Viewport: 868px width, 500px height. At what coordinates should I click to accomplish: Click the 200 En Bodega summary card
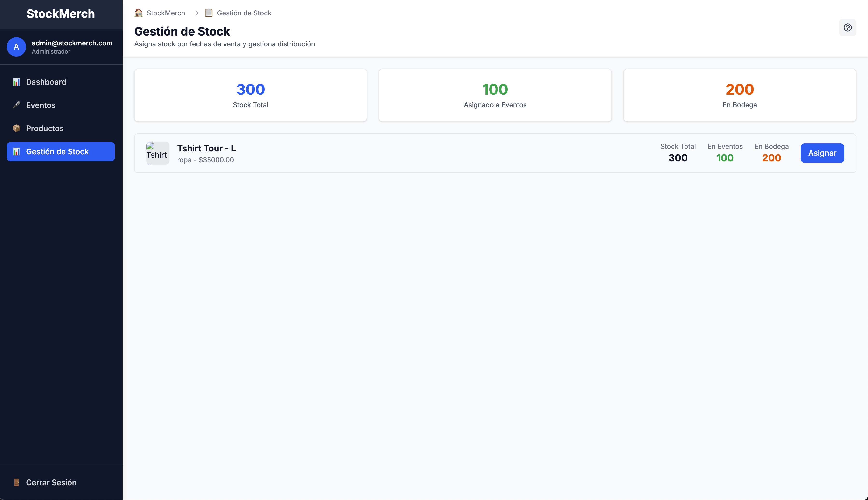coord(739,95)
